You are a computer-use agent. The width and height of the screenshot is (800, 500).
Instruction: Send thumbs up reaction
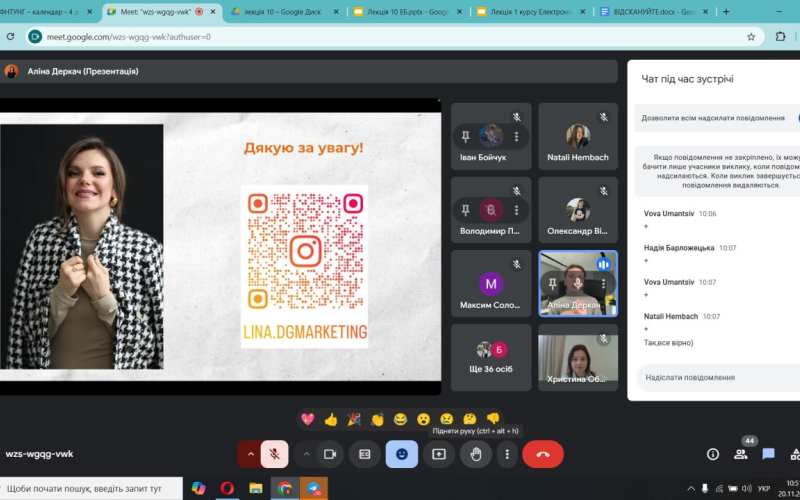pyautogui.click(x=331, y=419)
